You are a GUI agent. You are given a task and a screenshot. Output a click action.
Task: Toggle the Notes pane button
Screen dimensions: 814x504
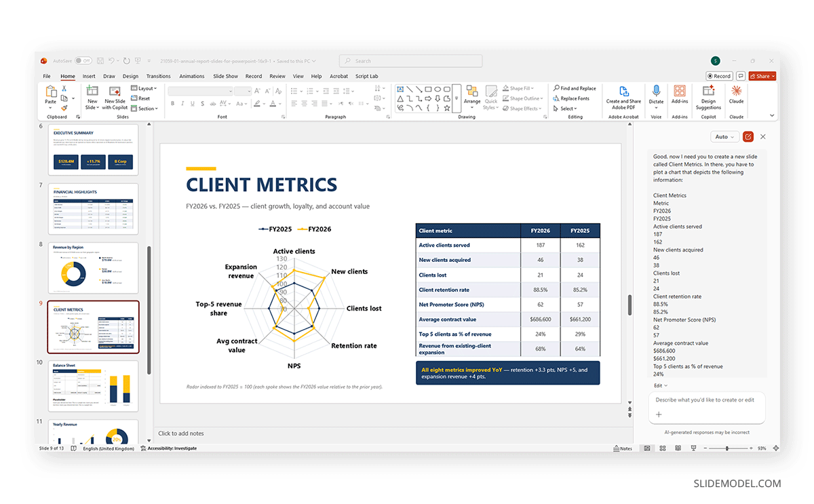tap(622, 448)
